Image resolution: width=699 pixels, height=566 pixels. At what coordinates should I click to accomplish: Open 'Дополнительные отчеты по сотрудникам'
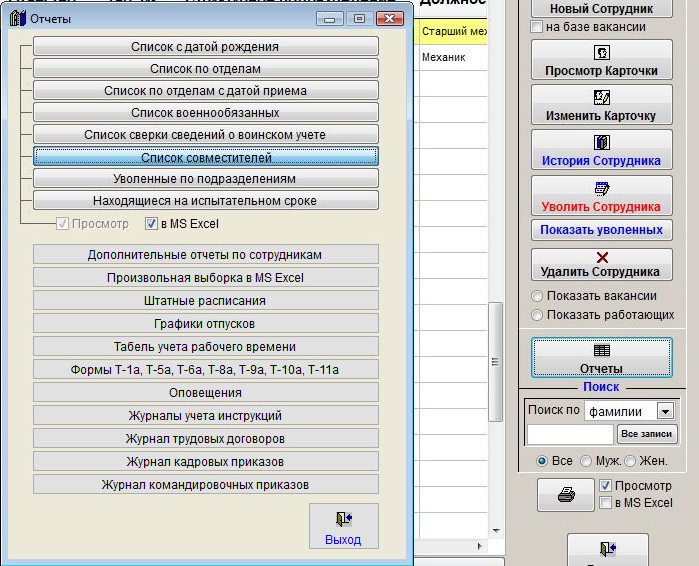pyautogui.click(x=206, y=254)
